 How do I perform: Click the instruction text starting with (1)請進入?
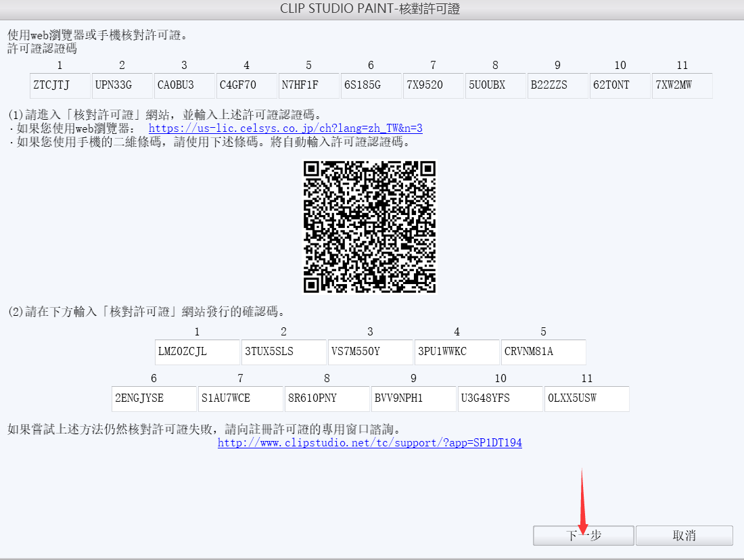click(x=166, y=114)
